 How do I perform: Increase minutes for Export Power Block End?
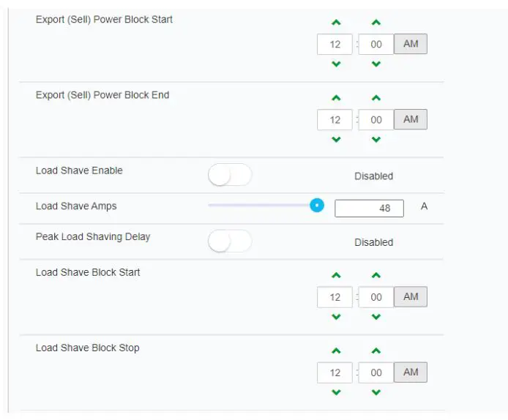pos(376,98)
